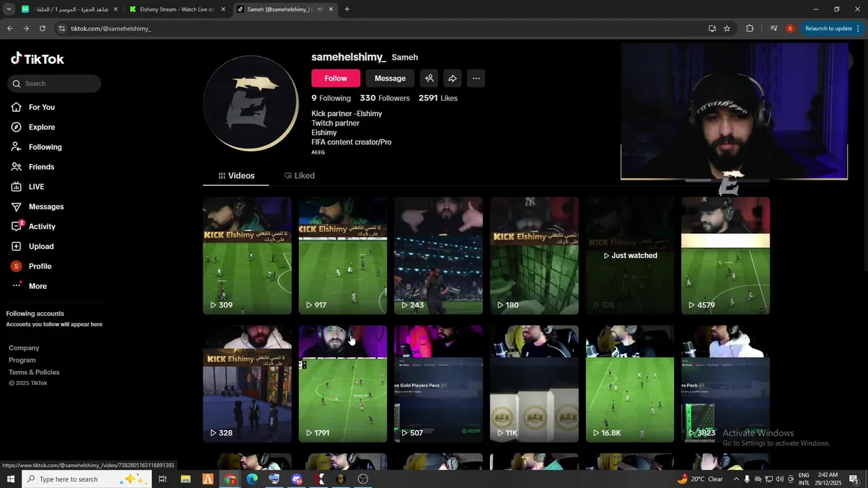The image size is (868, 488).
Task: Click the add friend icon button
Action: point(429,79)
